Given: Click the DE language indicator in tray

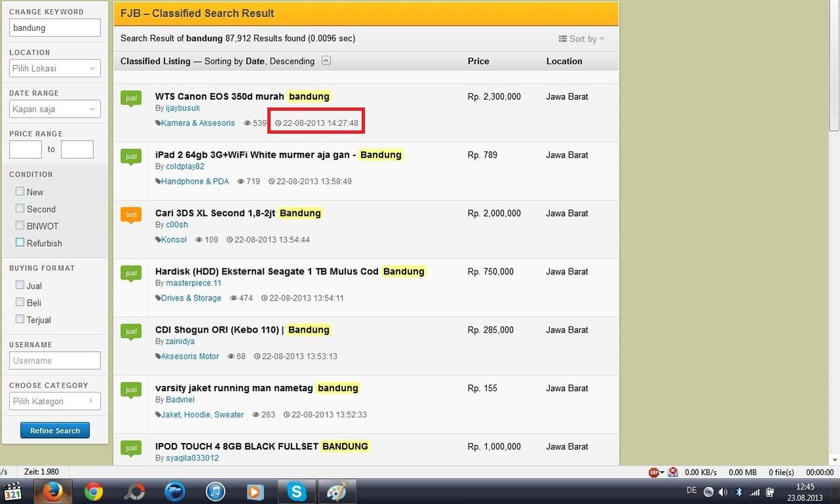Looking at the screenshot, I should pos(692,490).
